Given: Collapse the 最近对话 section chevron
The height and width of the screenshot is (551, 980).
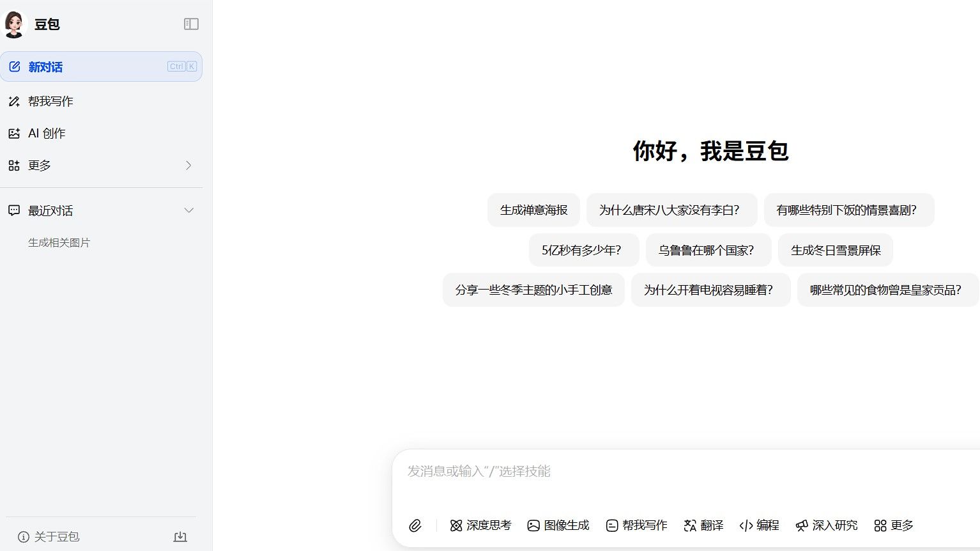Looking at the screenshot, I should [x=188, y=210].
